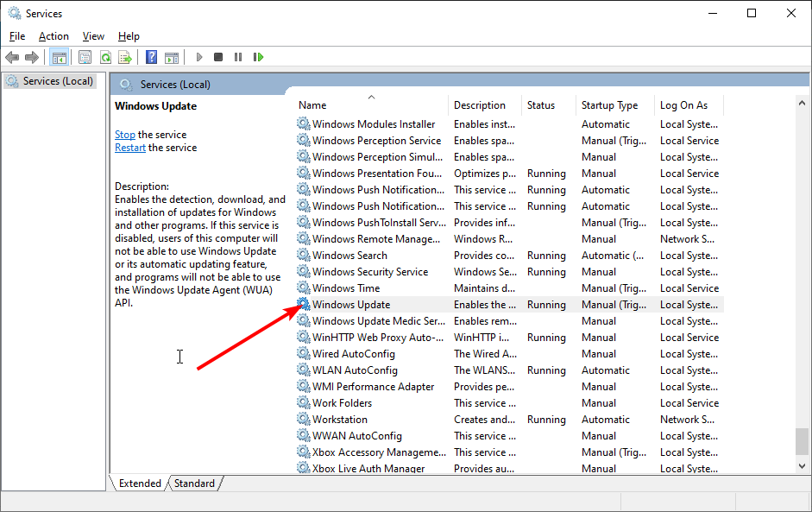Image resolution: width=812 pixels, height=512 pixels.
Task: Click the vertical scrollbar thumb
Action: coord(803,441)
